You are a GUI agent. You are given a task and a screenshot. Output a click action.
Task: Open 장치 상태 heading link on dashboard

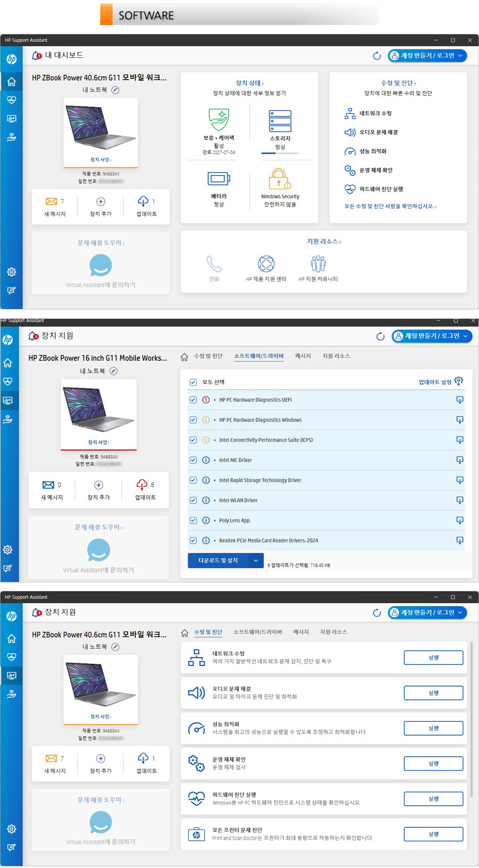tap(250, 83)
